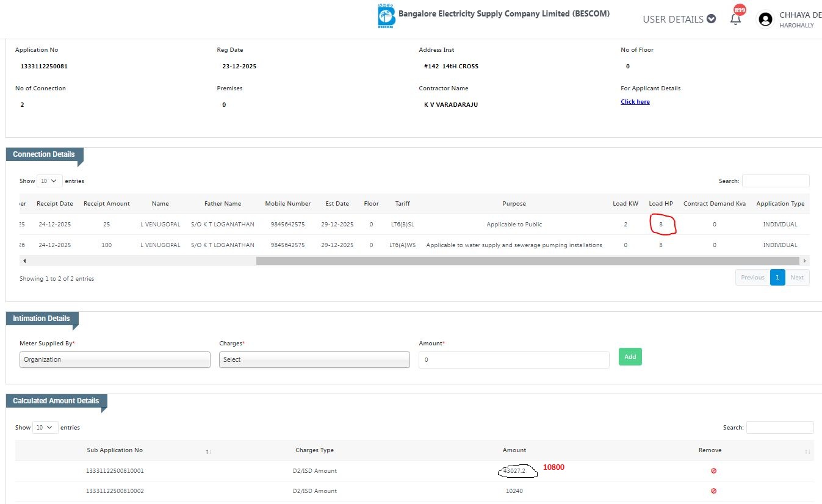Click the user profile avatar icon
Image resolution: width=822 pixels, height=504 pixels.
pos(765,20)
